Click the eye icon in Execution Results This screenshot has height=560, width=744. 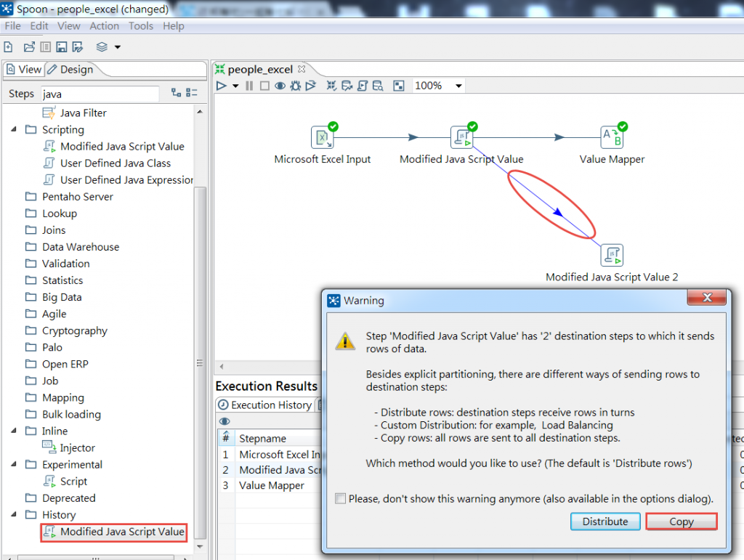tap(225, 421)
